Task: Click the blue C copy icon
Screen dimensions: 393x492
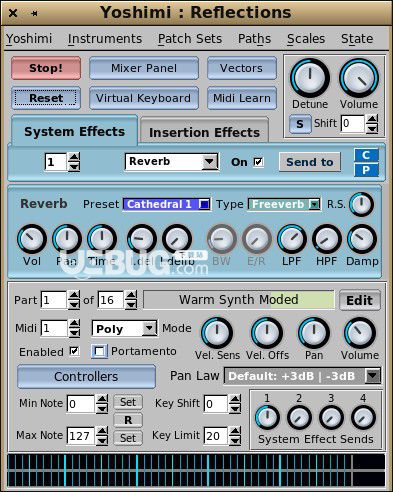Action: coord(366,155)
